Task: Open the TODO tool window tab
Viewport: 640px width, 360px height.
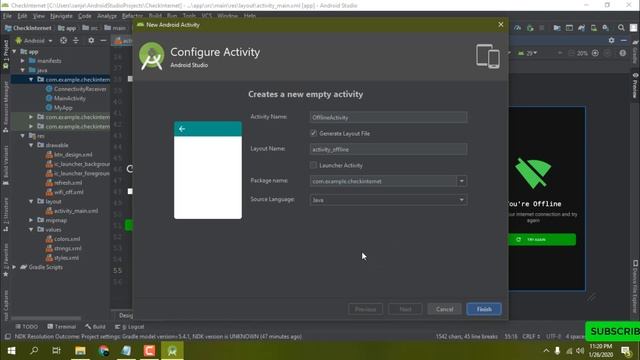Action: (27, 327)
